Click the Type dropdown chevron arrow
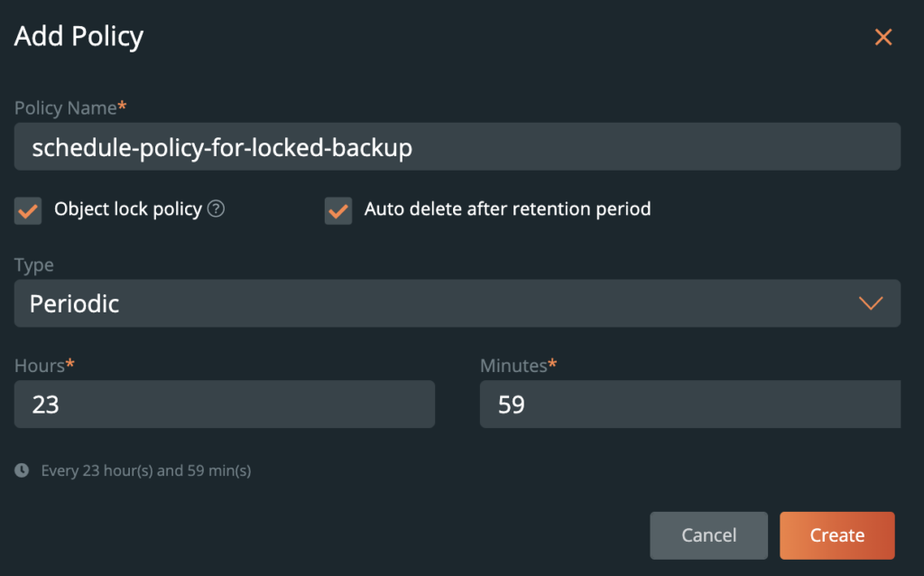This screenshot has height=576, width=924. click(870, 303)
